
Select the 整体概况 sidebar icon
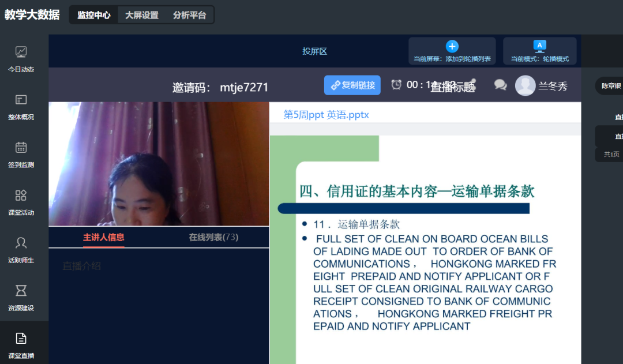tap(21, 107)
